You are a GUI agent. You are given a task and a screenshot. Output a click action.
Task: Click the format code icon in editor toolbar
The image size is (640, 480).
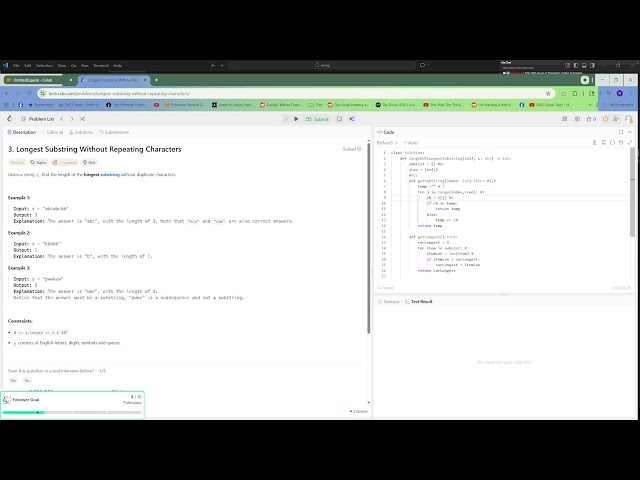pyautogui.click(x=595, y=143)
